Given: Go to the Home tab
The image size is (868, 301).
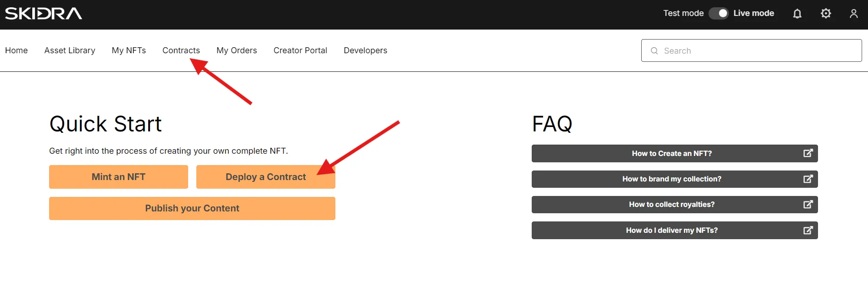Looking at the screenshot, I should pyautogui.click(x=16, y=50).
